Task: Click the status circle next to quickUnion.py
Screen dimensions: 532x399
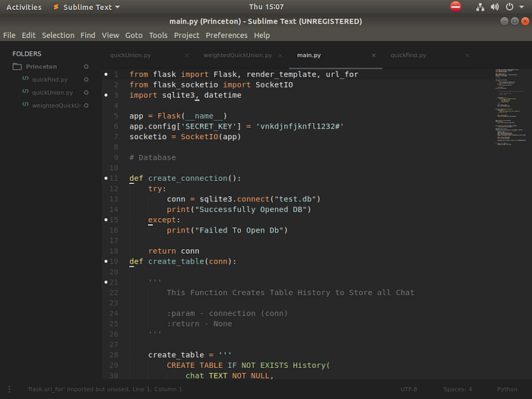Action: click(x=86, y=92)
